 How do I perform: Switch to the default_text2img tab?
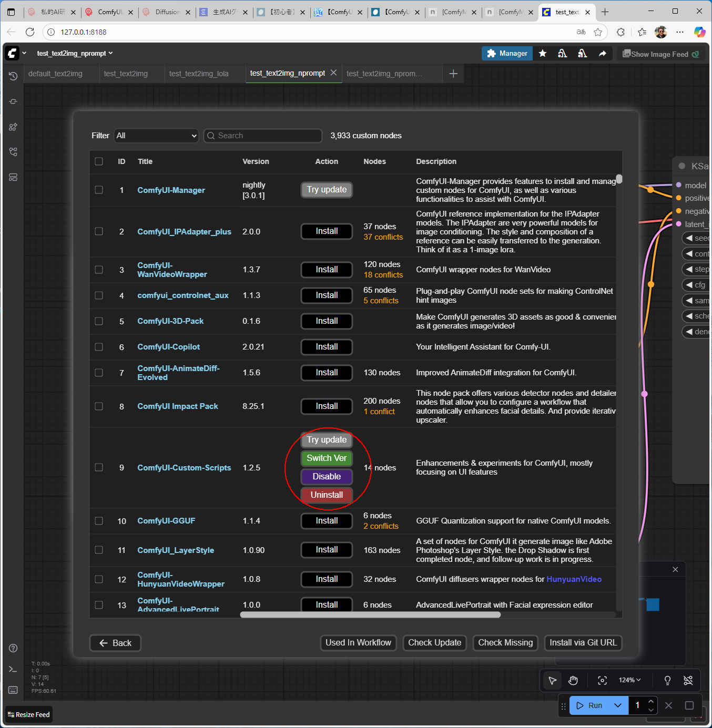[55, 74]
